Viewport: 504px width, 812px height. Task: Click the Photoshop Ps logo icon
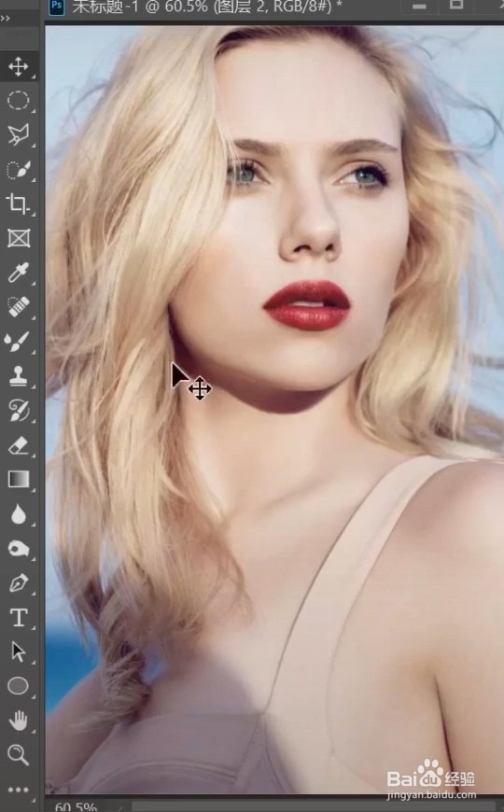pyautogui.click(x=56, y=7)
